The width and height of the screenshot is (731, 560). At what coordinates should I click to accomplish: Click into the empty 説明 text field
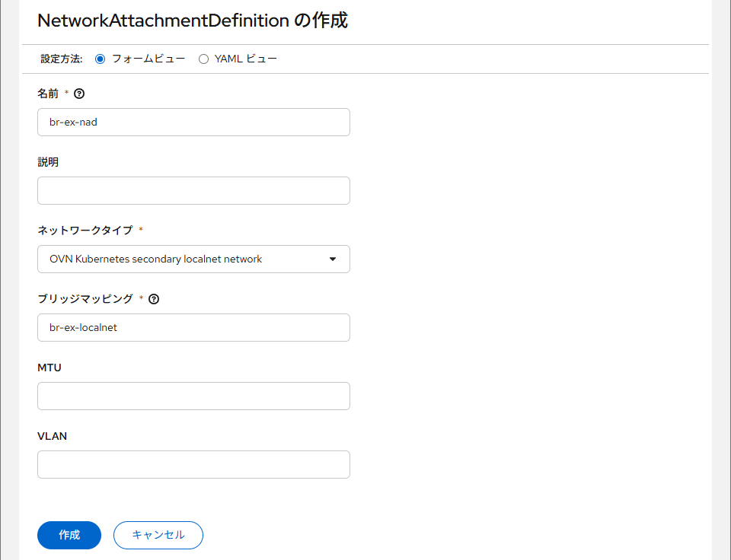click(193, 190)
